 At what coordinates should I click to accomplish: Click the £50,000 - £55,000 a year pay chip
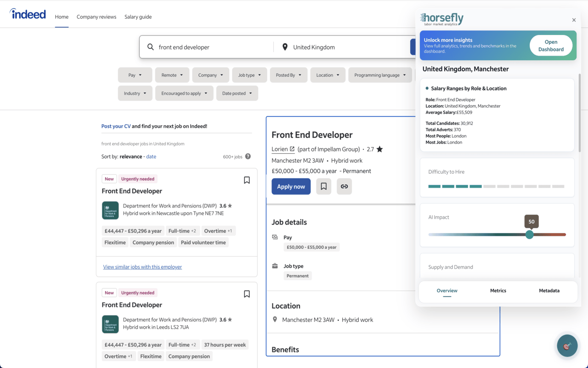tap(311, 247)
